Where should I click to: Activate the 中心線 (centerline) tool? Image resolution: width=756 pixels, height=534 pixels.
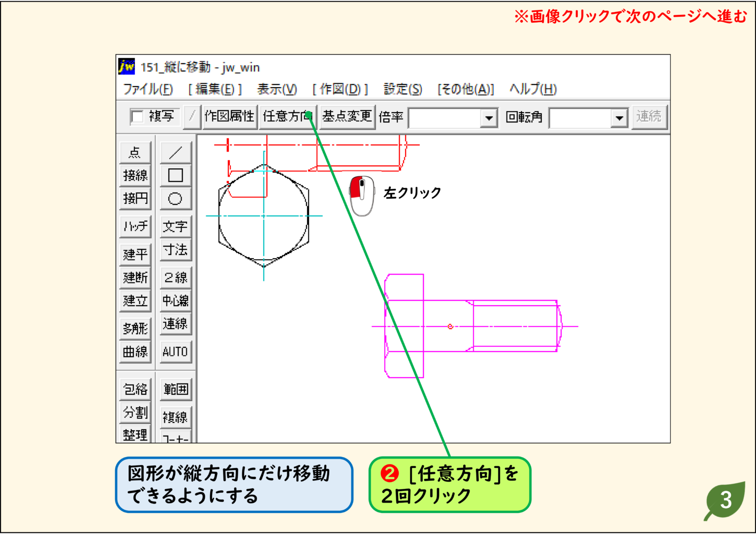(x=176, y=300)
